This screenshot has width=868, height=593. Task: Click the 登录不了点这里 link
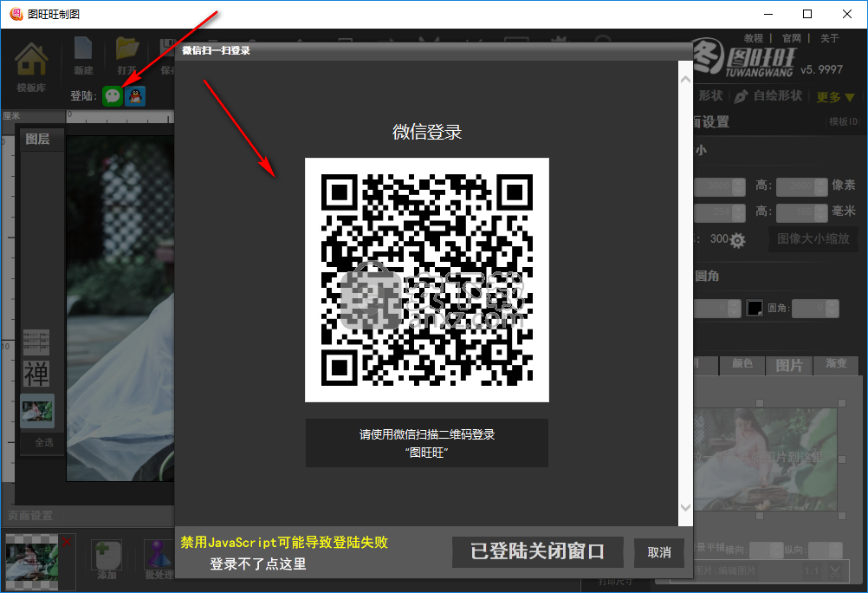pos(258,564)
